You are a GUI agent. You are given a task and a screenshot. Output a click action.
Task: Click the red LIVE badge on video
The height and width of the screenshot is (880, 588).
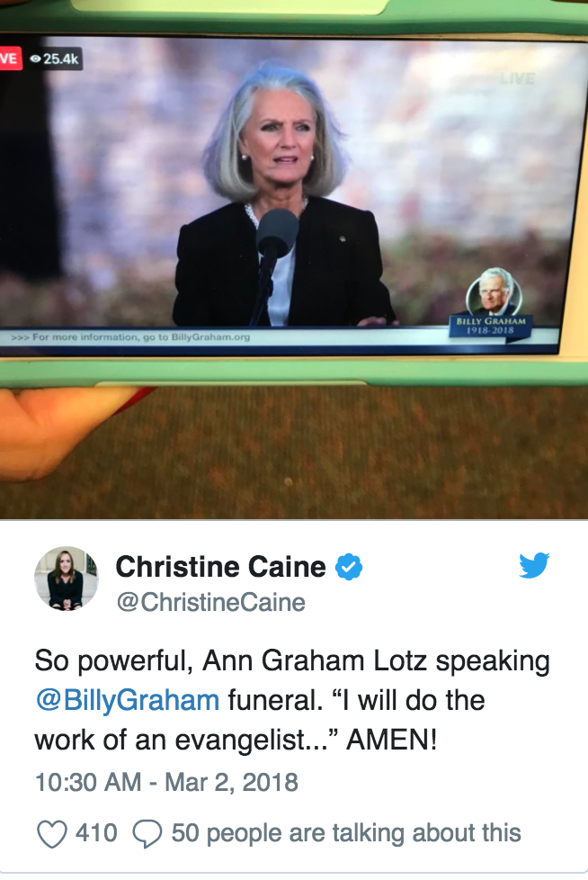[x=11, y=58]
